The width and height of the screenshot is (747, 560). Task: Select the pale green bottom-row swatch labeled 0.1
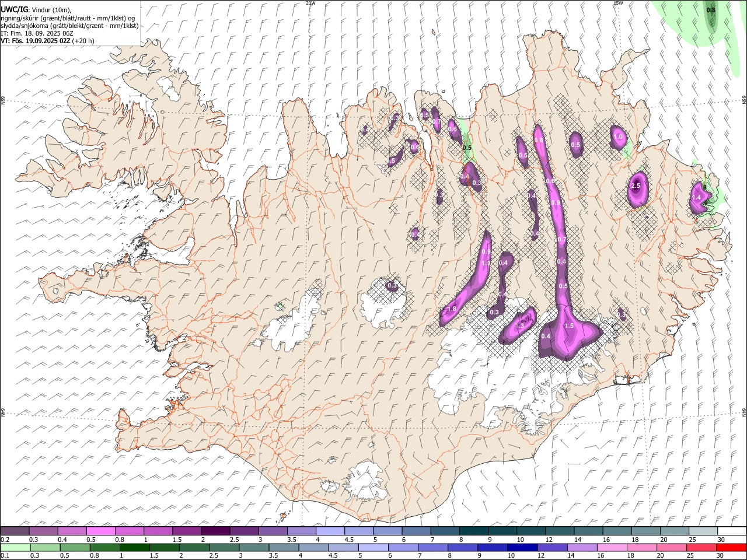[x=15, y=547]
